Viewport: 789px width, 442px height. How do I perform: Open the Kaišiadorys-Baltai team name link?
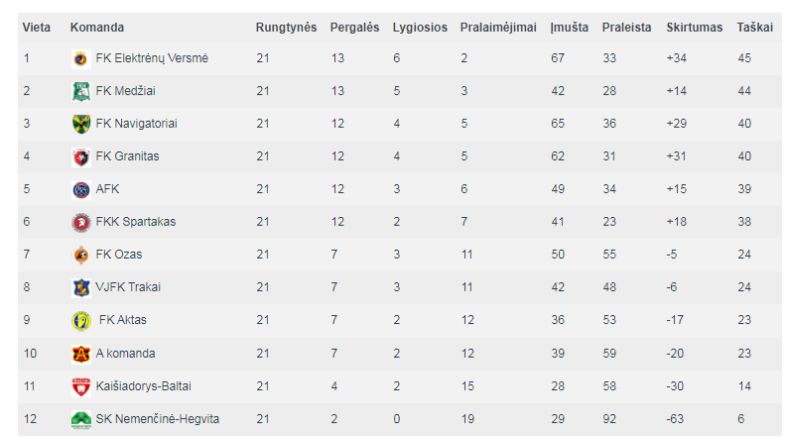coord(143,386)
